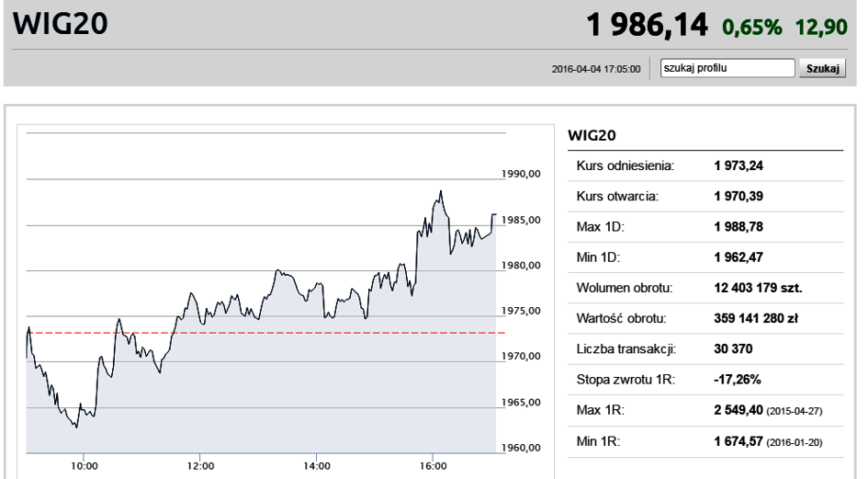The width and height of the screenshot is (868, 479).
Task: Click the WIG20 page title
Action: pyautogui.click(x=61, y=24)
